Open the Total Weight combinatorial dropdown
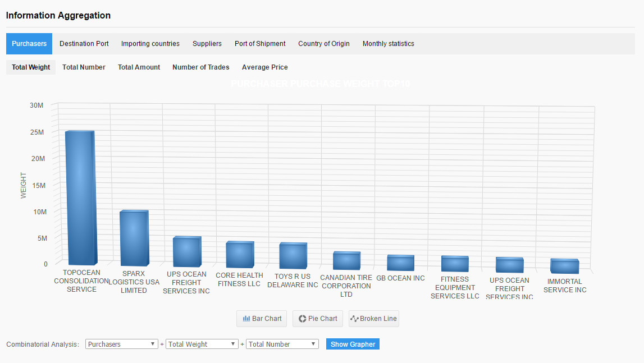This screenshot has width=644, height=363. coord(202,344)
